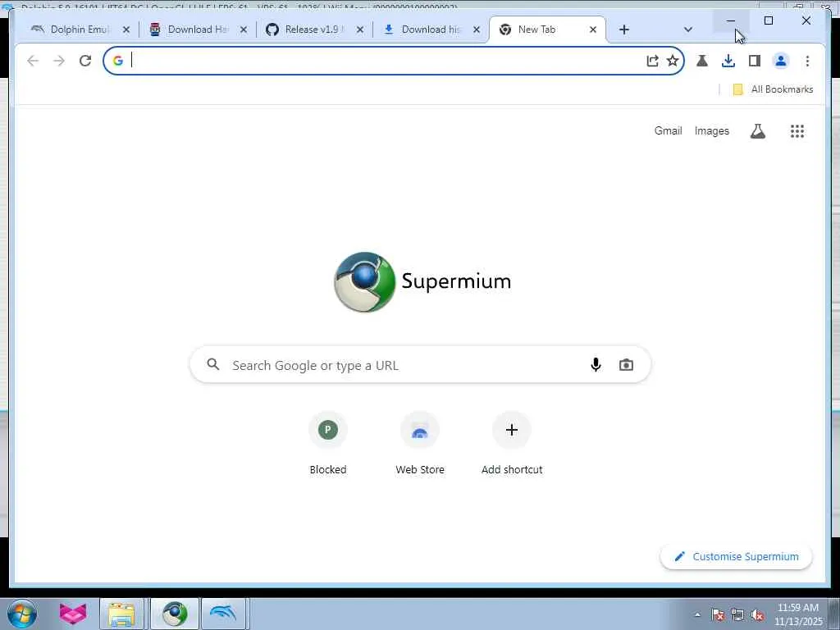
Task: Click the taskbar clock showing 11:59 AM
Action: [797, 614]
